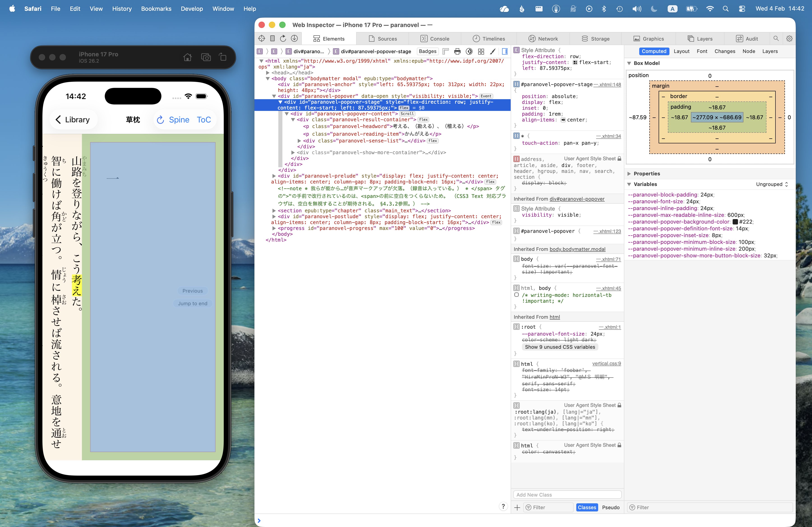
Task: Toggle paint flashing brush icon
Action: click(493, 51)
